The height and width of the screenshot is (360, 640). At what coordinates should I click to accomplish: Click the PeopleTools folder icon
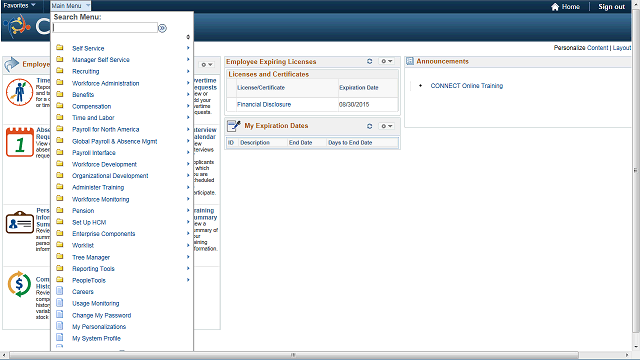click(x=60, y=280)
